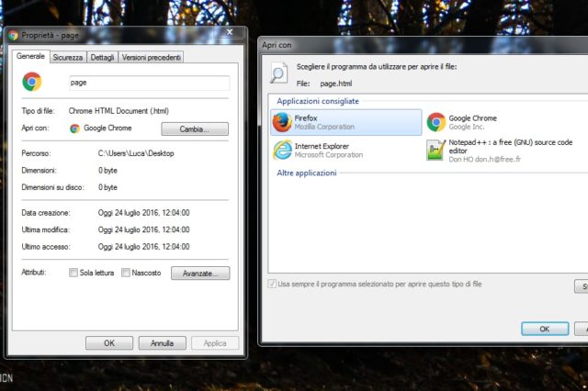Image resolution: width=588 pixels, height=391 pixels.
Task: Click Annulla in the Proprietà dialog
Action: (162, 342)
